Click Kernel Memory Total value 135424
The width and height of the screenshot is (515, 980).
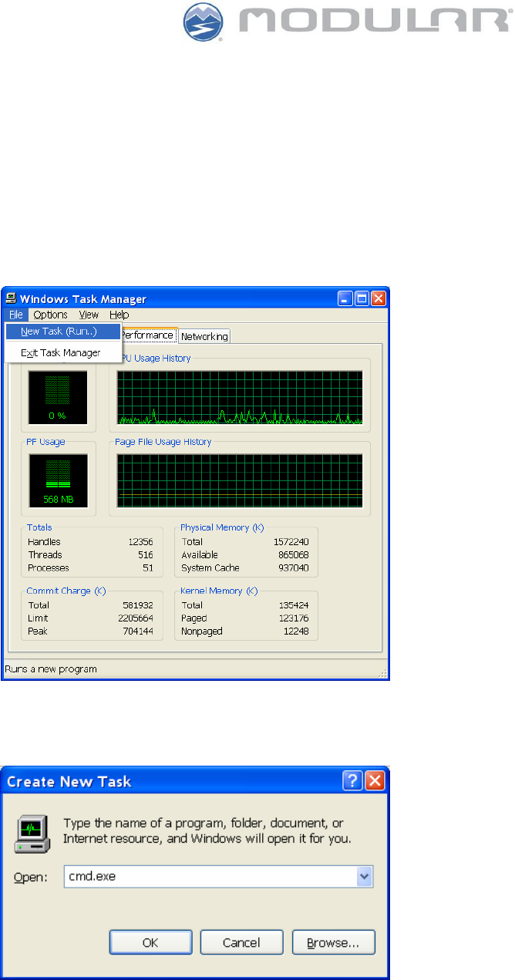[293, 605]
